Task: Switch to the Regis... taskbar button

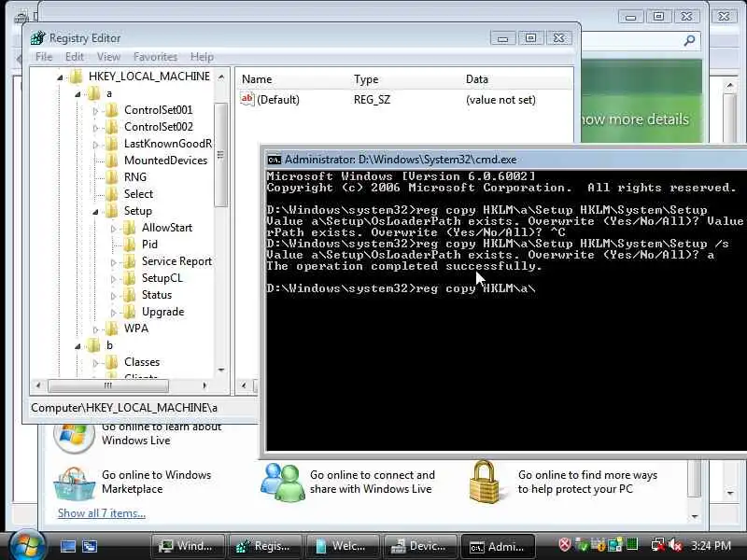Action: coord(265,546)
